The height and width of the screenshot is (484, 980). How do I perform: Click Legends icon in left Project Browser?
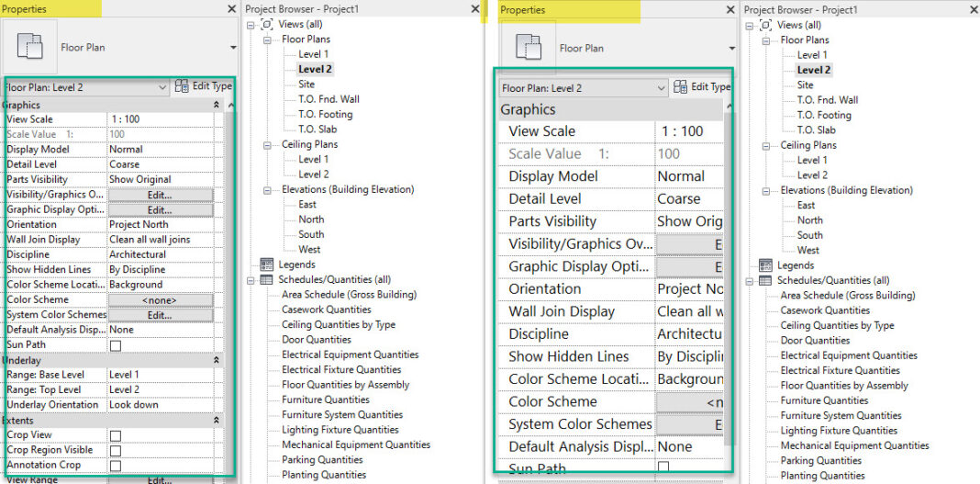click(267, 265)
